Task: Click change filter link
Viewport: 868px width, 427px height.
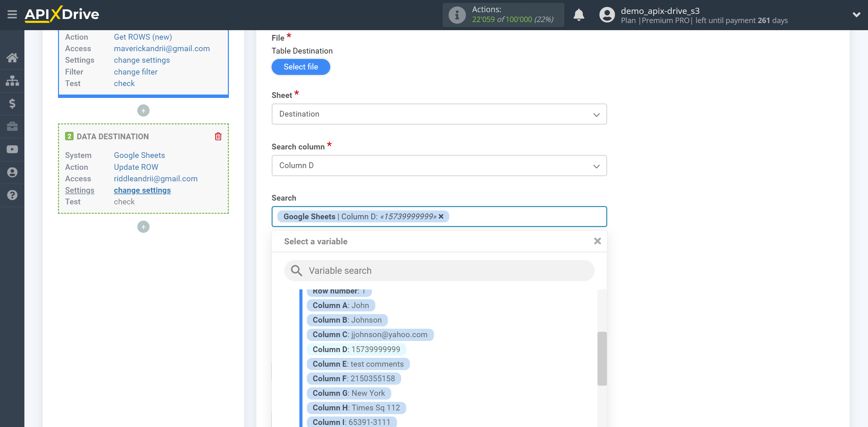Action: 136,72
